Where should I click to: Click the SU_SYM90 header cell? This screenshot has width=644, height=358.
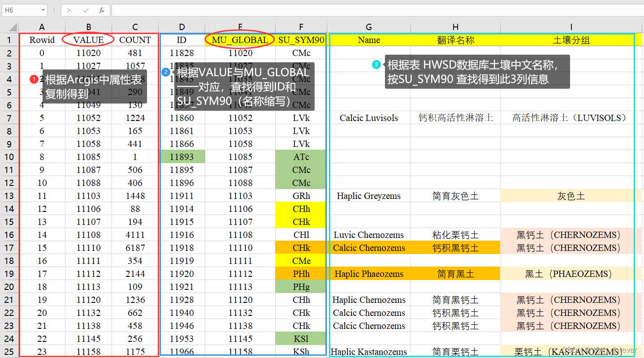tap(301, 40)
